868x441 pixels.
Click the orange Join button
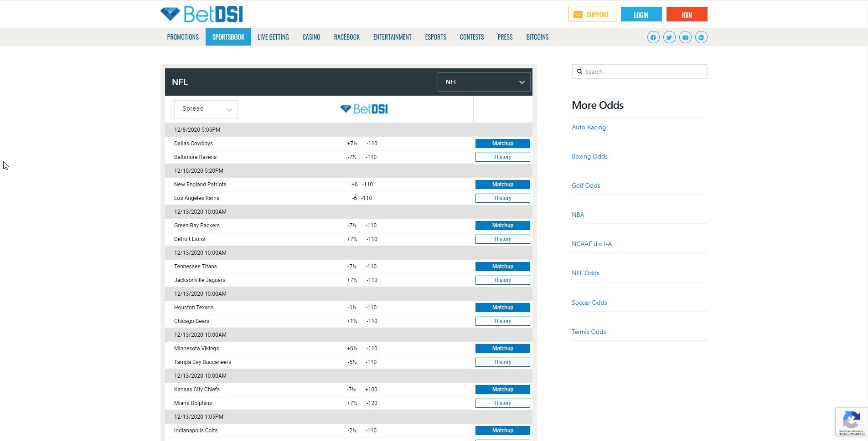pos(687,15)
